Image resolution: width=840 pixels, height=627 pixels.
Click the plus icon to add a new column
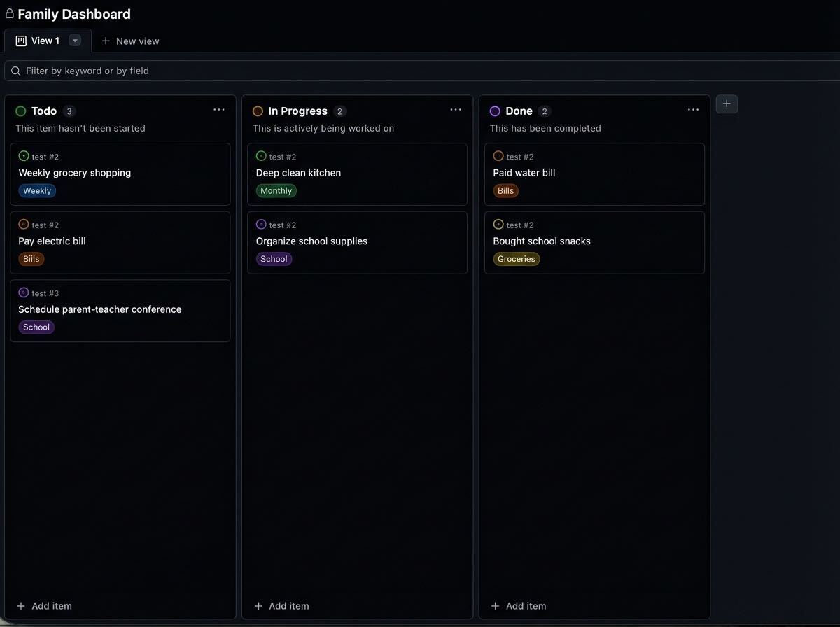pyautogui.click(x=727, y=104)
